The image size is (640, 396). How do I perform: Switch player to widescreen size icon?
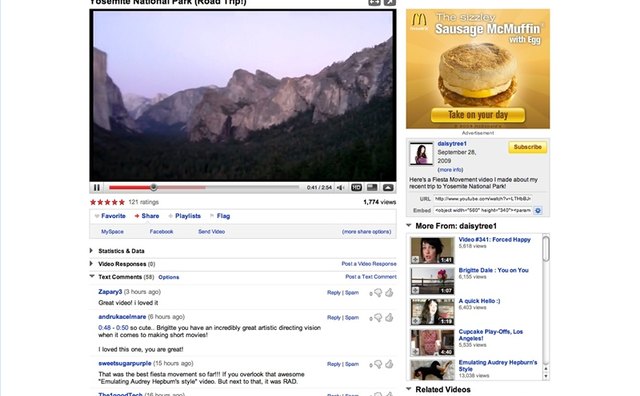[372, 187]
